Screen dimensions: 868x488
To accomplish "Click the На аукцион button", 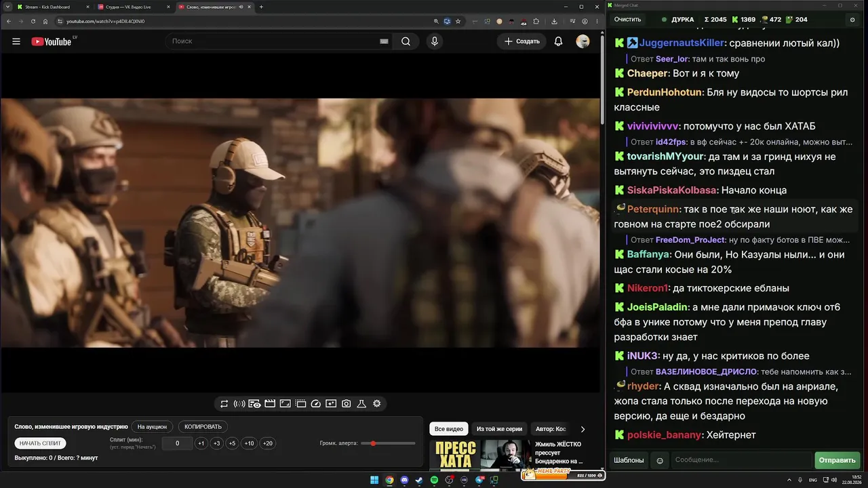I will point(152,427).
